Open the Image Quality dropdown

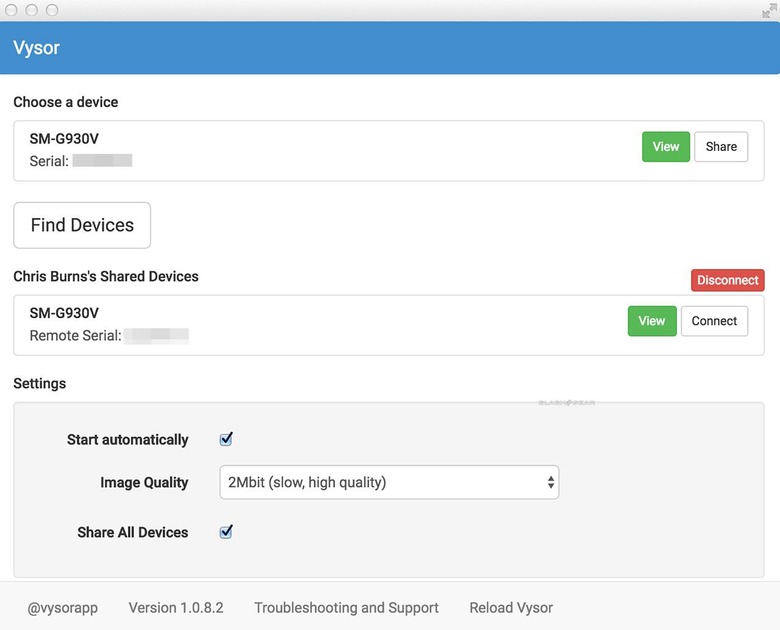[389, 482]
